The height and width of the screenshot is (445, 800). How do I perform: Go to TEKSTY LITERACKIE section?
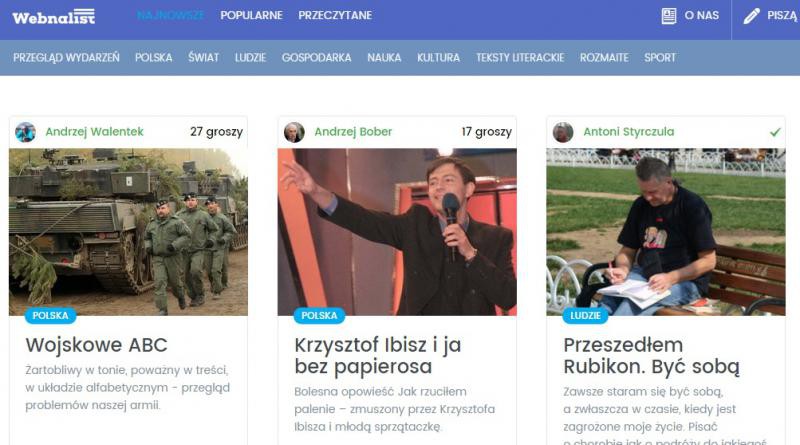(x=520, y=58)
